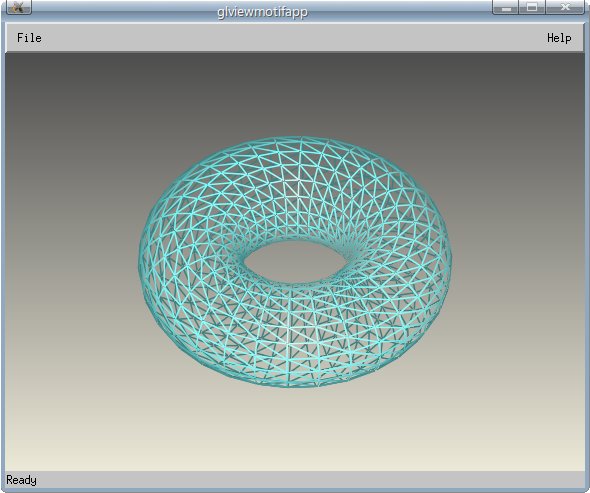The width and height of the screenshot is (590, 493).
Task: Pick the rightmost edge of the torus mesh
Action: [449, 260]
